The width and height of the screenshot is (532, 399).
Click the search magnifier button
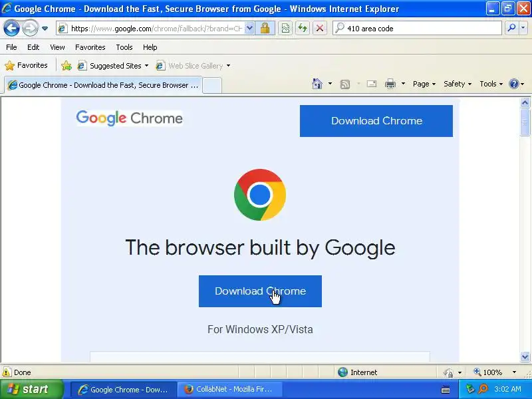(511, 29)
